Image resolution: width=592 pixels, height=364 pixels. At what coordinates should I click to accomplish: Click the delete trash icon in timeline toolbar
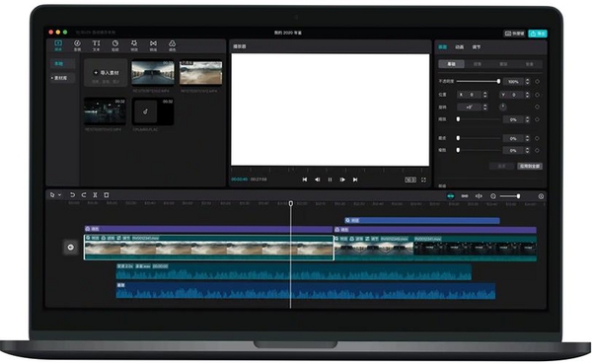click(x=107, y=195)
